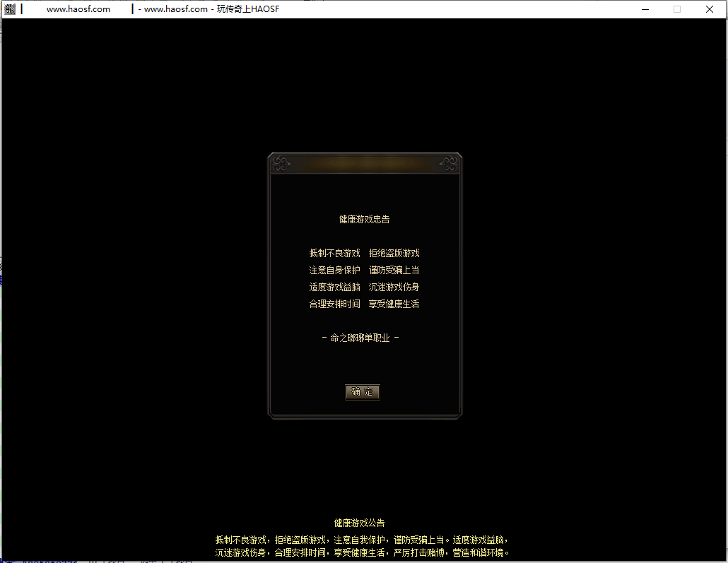Screen dimensions: 728x563
Task: Click the golden dialog header bar
Action: (365, 164)
